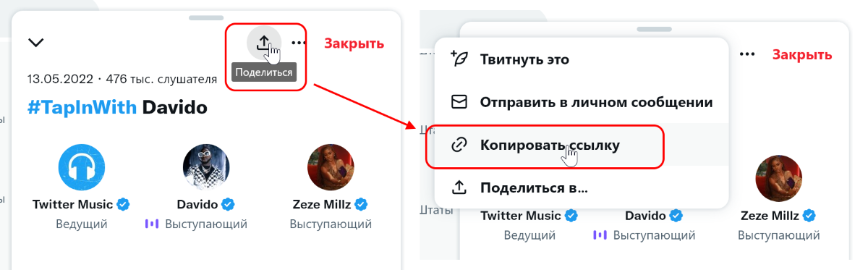Select Твитнуть это menu item
The image size is (868, 270).
(x=581, y=59)
